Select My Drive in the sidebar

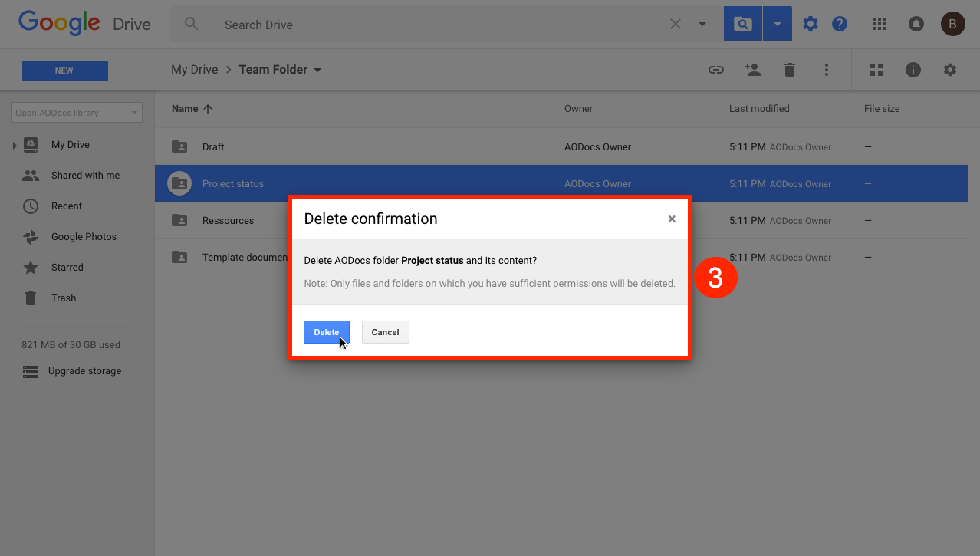pos(71,145)
